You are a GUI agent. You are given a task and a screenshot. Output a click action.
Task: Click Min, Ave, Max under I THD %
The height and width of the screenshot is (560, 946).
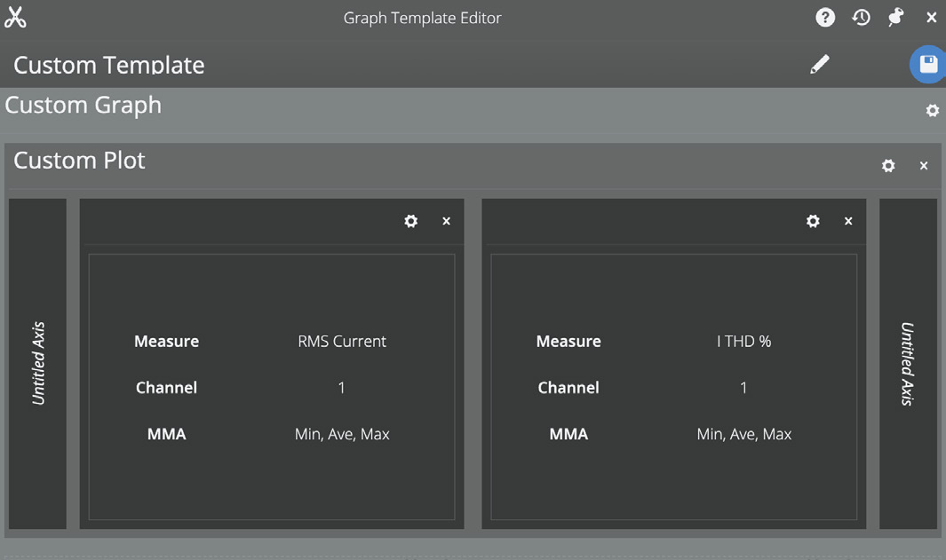(743, 434)
